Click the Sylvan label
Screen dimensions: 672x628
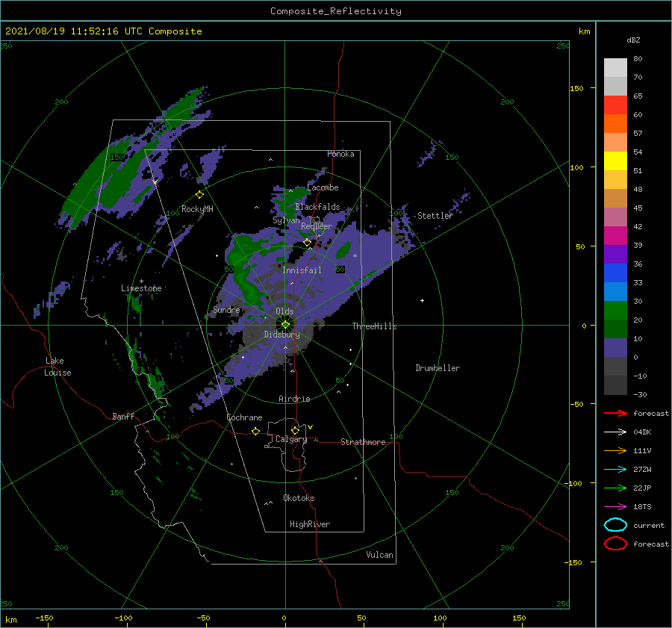tap(286, 220)
